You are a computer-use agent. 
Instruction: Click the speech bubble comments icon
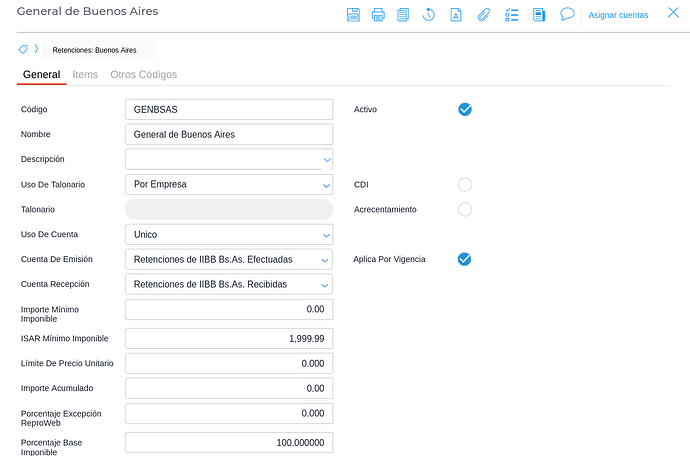coord(567,15)
